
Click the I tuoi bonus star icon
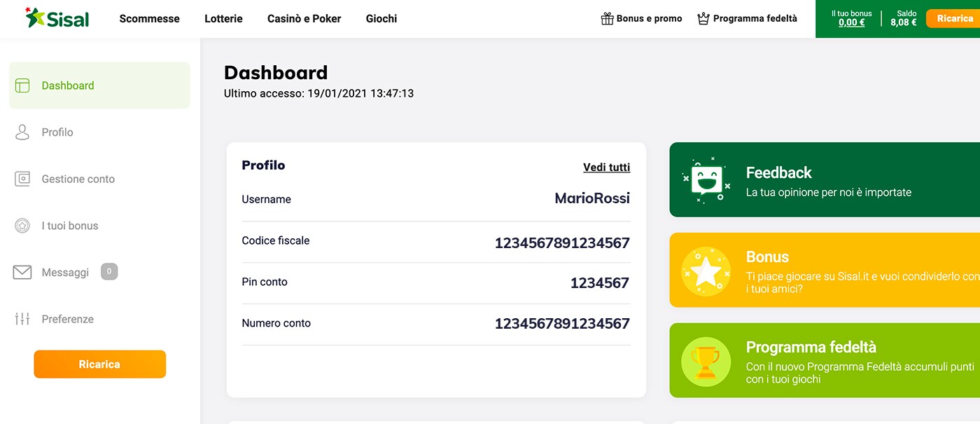pyautogui.click(x=22, y=226)
